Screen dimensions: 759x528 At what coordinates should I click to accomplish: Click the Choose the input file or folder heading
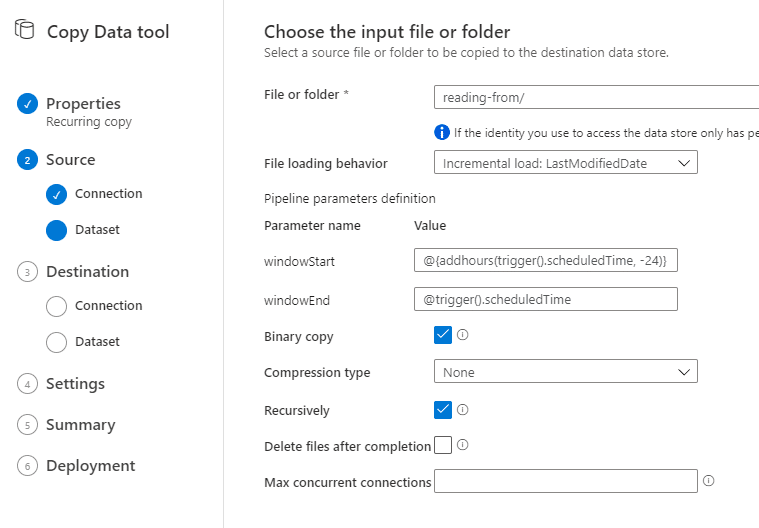tap(387, 32)
